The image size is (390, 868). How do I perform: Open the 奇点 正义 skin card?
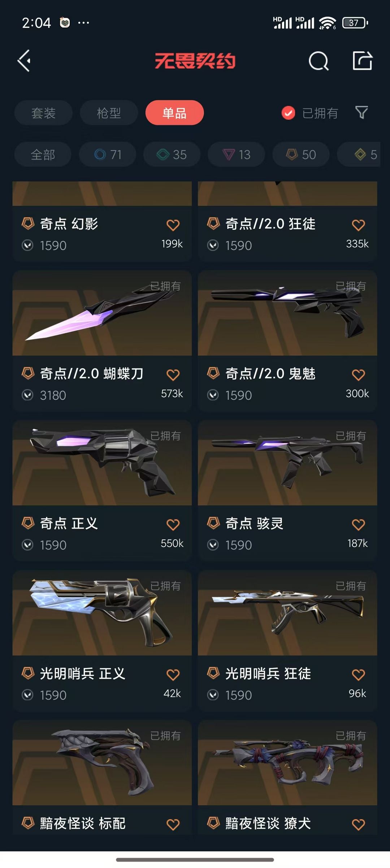[102, 490]
